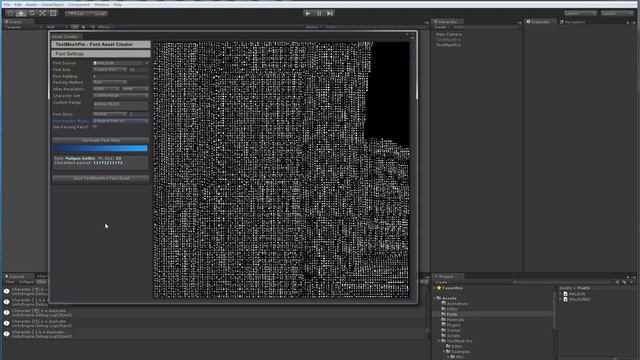Select Main Camera in Hierarchy

449,34
